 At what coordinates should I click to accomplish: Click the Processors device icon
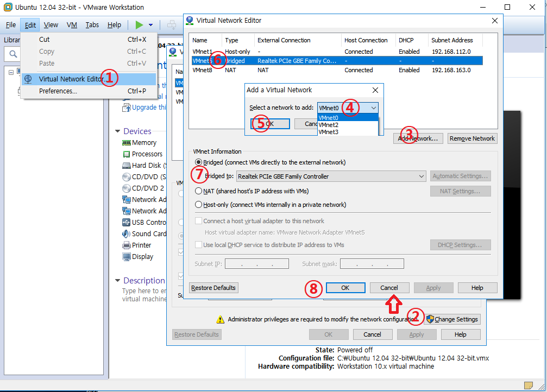[127, 154]
